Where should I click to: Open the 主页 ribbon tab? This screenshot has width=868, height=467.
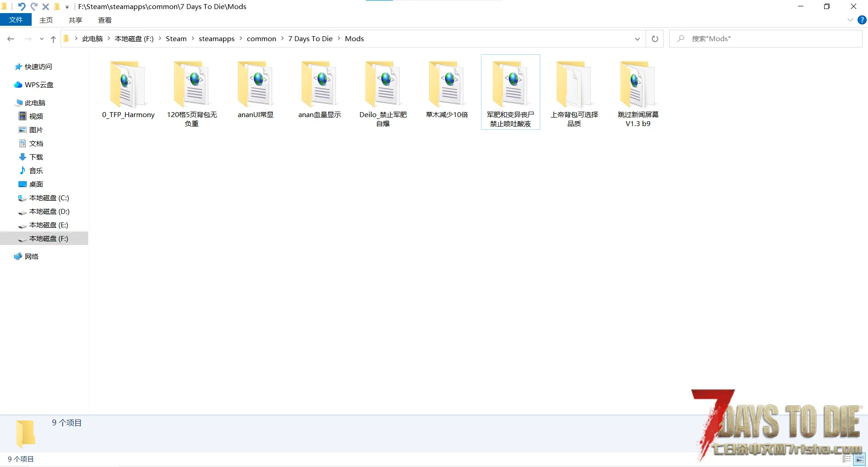pyautogui.click(x=46, y=20)
